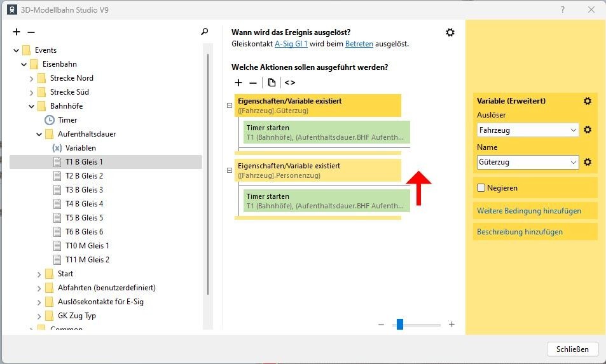
Task: Expand the GK Zug Typ folder
Action: point(39,316)
